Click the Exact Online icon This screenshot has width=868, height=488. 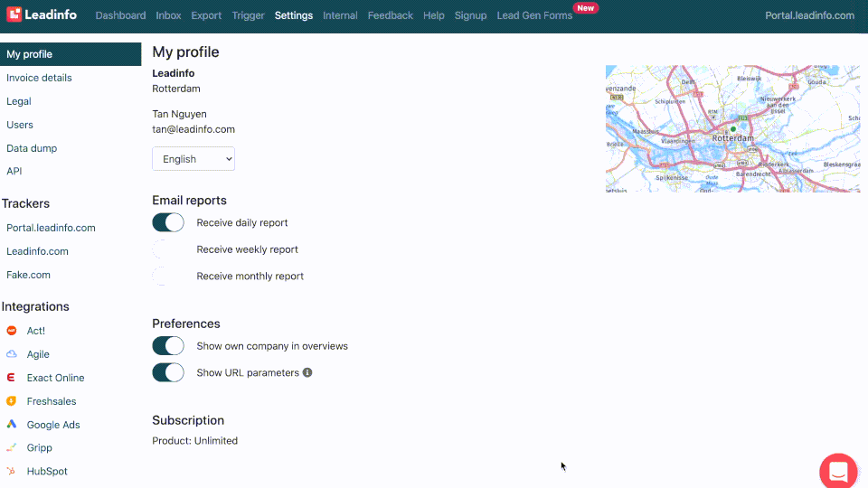point(11,378)
